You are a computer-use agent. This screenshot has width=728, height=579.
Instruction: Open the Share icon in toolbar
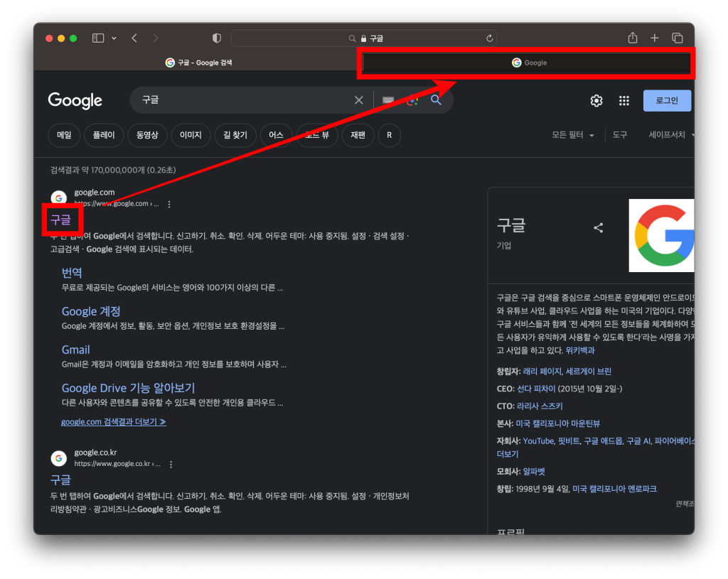click(632, 38)
